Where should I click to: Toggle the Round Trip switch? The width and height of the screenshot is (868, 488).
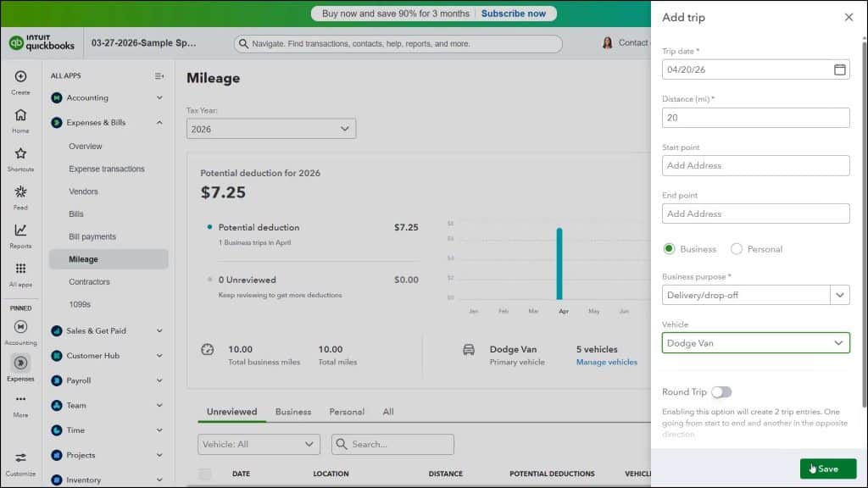pyautogui.click(x=721, y=392)
